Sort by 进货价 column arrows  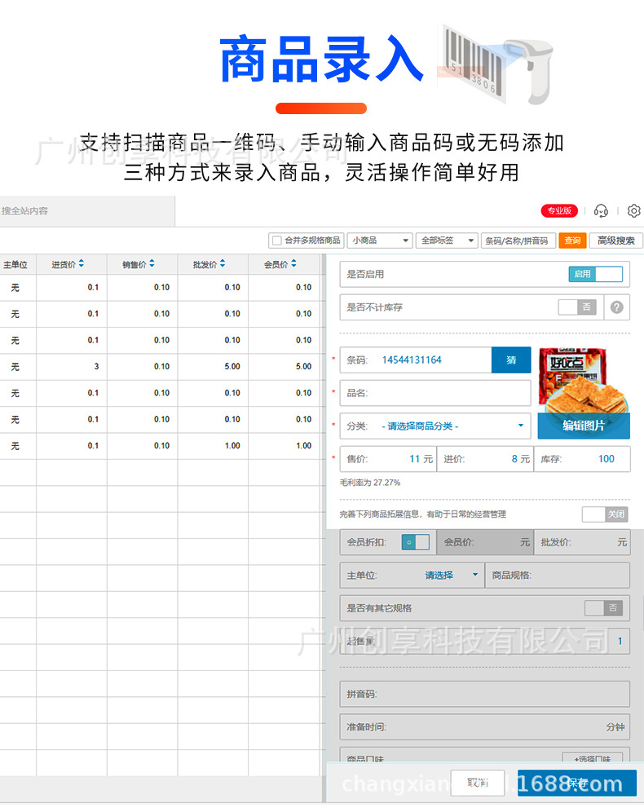pos(82,263)
